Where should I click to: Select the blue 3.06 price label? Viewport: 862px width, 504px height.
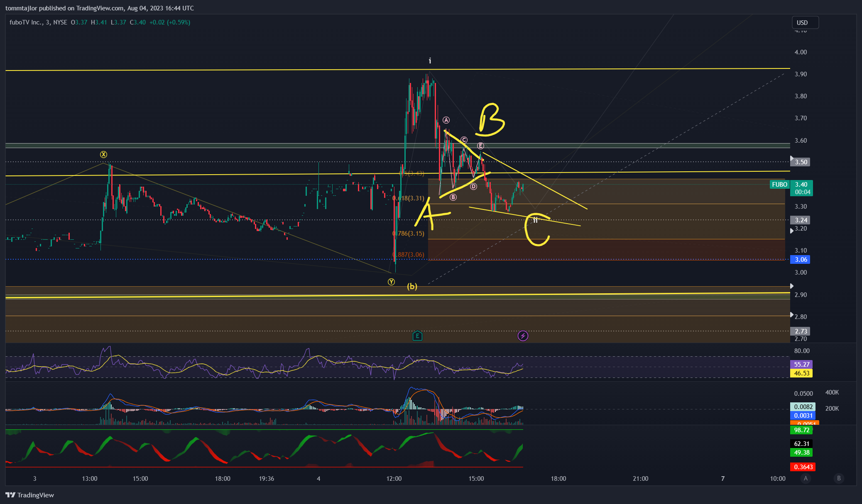tap(801, 259)
